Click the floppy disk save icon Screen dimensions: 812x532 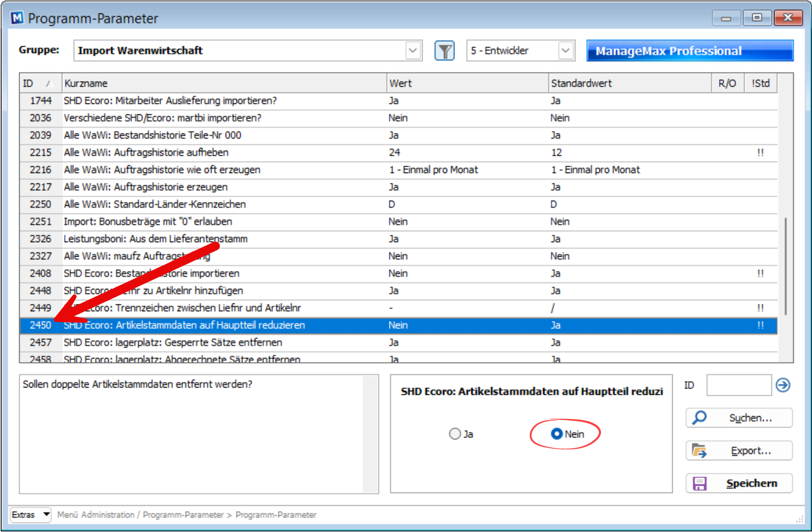pos(700,484)
